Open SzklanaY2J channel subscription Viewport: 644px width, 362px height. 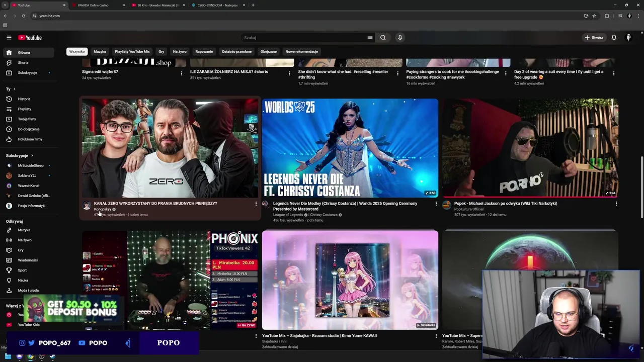(28, 175)
